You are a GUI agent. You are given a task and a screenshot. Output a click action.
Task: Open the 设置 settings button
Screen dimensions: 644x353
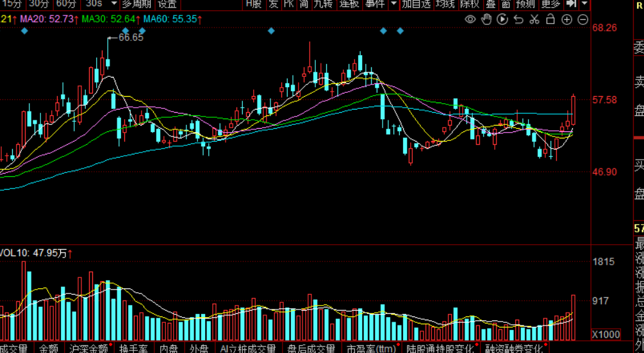click(x=168, y=4)
